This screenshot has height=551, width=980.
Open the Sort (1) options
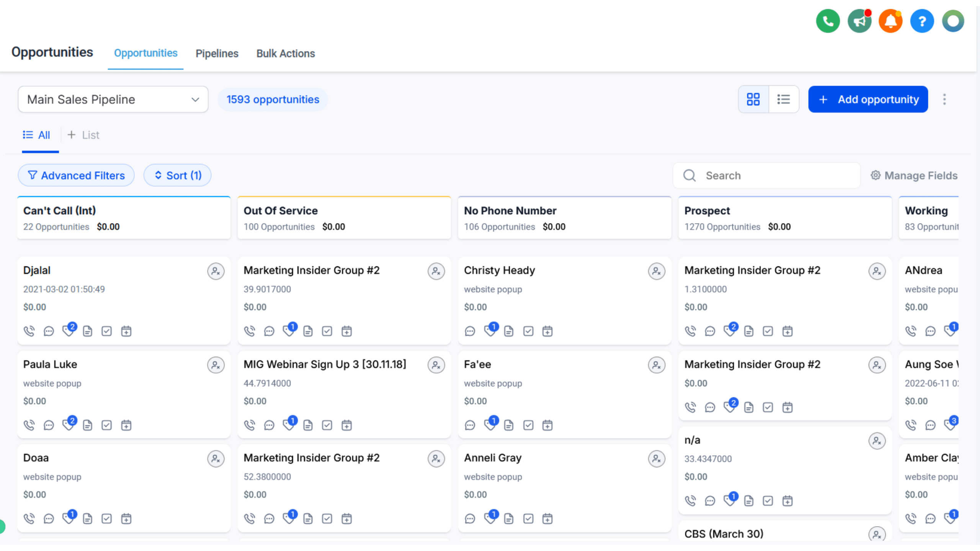pyautogui.click(x=177, y=176)
